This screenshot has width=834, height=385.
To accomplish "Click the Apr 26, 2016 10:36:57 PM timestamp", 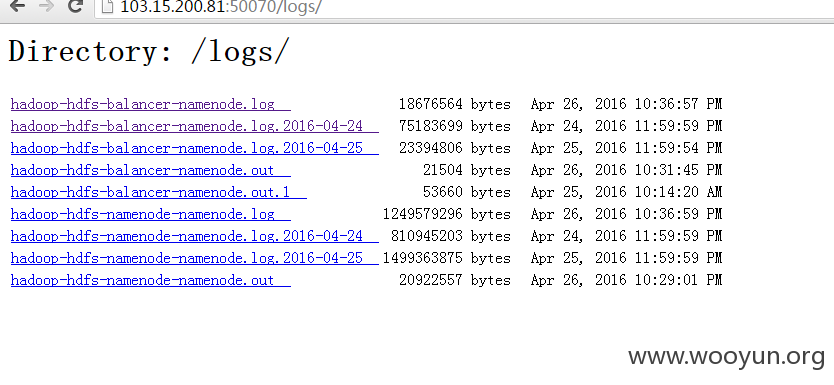I will tap(627, 104).
